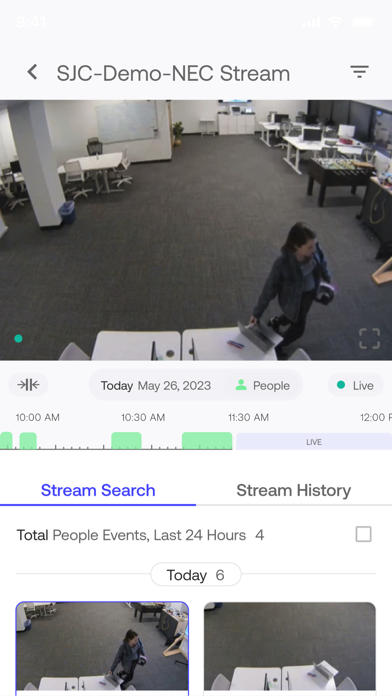The height and width of the screenshot is (696, 392).
Task: Open the event thumbnail showing the woman
Action: coord(102,649)
